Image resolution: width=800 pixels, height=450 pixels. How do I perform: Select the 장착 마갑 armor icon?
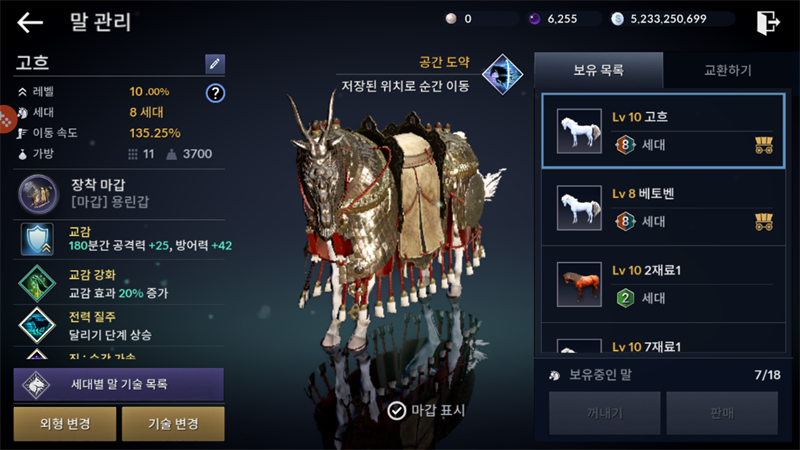coord(38,194)
